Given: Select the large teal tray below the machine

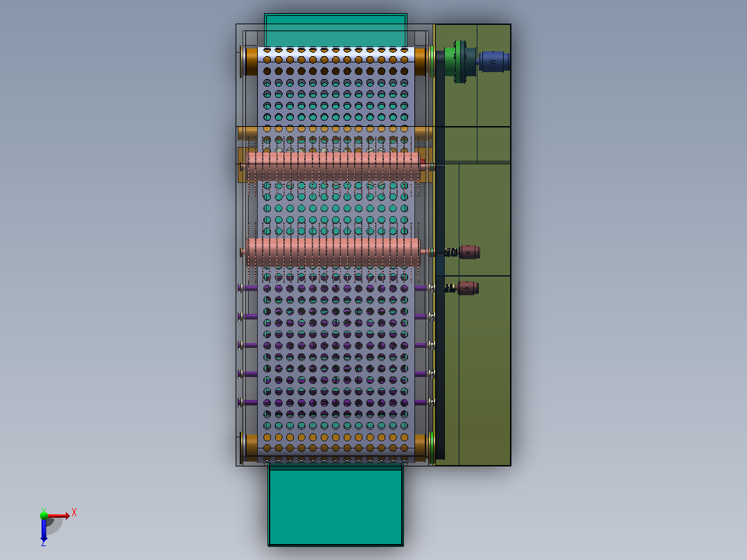Looking at the screenshot, I should pyautogui.click(x=336, y=506).
